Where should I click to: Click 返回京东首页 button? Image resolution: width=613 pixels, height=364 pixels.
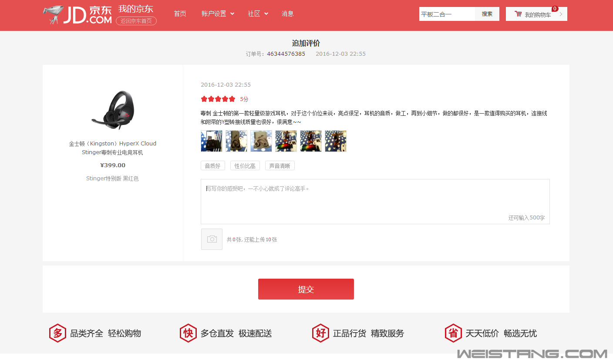(x=136, y=20)
